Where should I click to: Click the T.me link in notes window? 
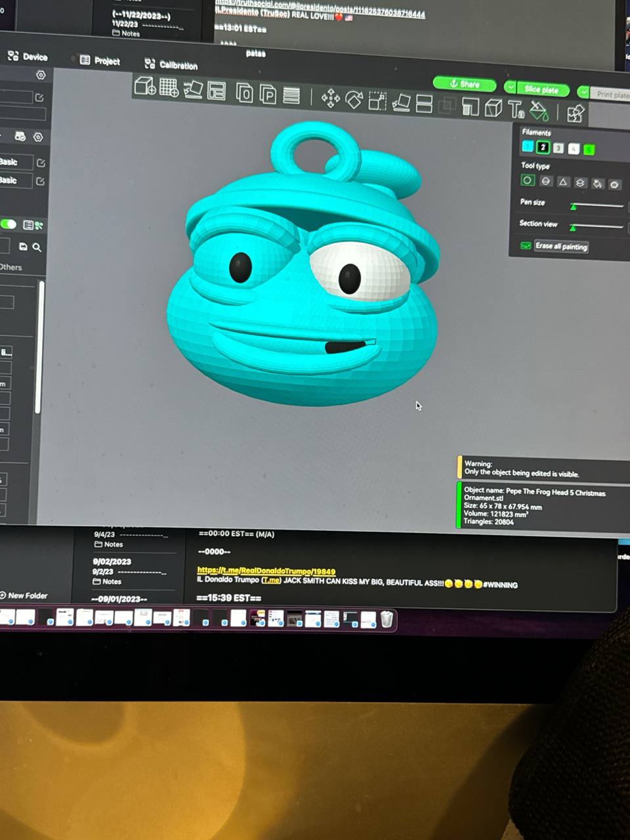(x=271, y=581)
